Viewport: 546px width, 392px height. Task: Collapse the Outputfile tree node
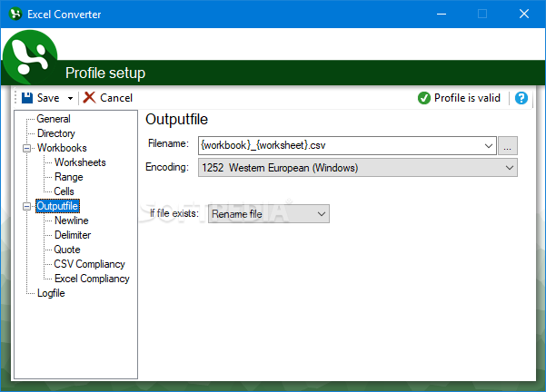click(x=26, y=206)
